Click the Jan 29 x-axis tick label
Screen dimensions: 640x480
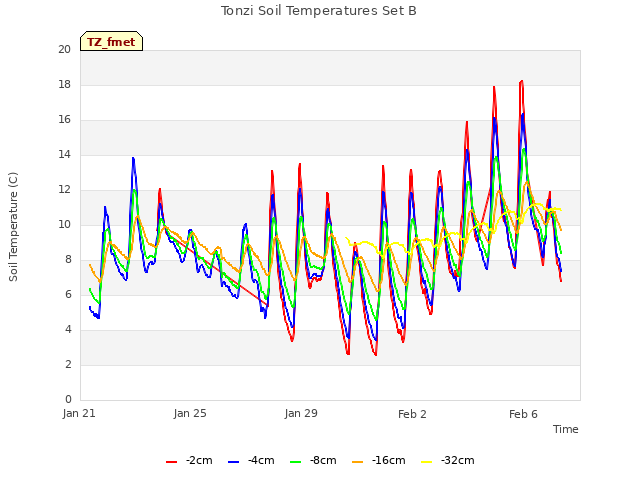click(x=301, y=413)
